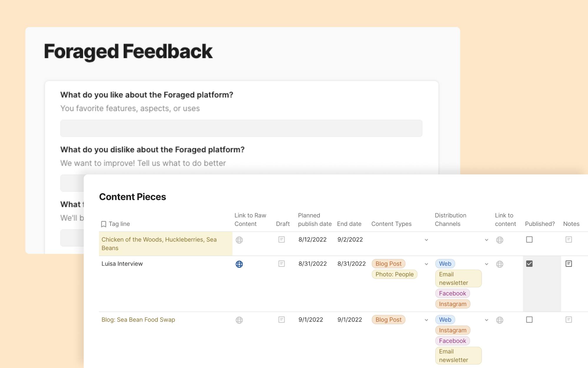Open Content Types dropdown for Sea Bean Food Swap
This screenshot has width=588, height=368.
pyautogui.click(x=426, y=320)
